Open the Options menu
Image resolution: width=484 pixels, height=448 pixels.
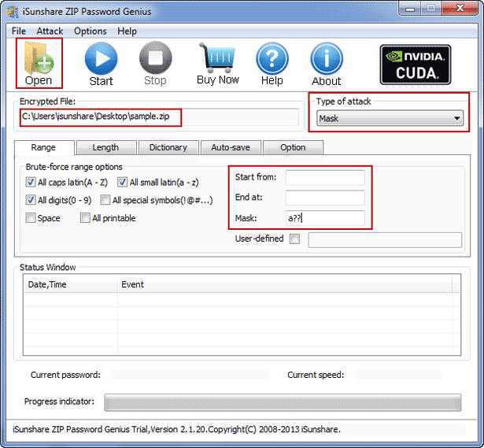point(91,31)
